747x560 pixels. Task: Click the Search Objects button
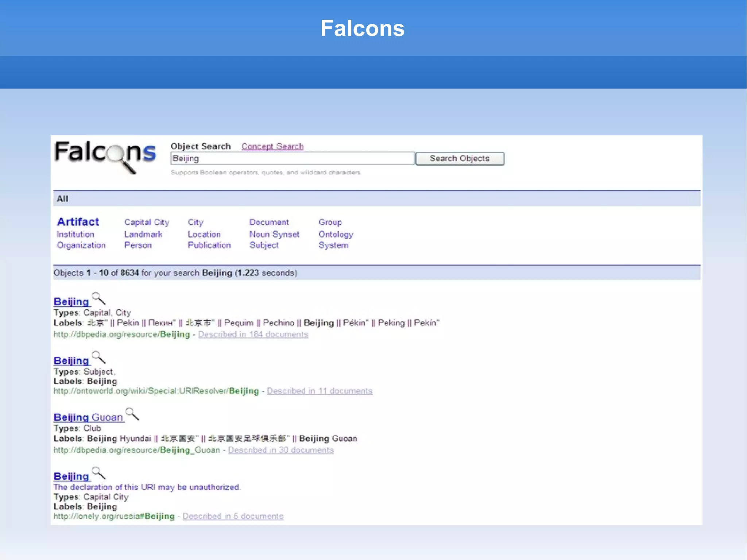(x=460, y=159)
